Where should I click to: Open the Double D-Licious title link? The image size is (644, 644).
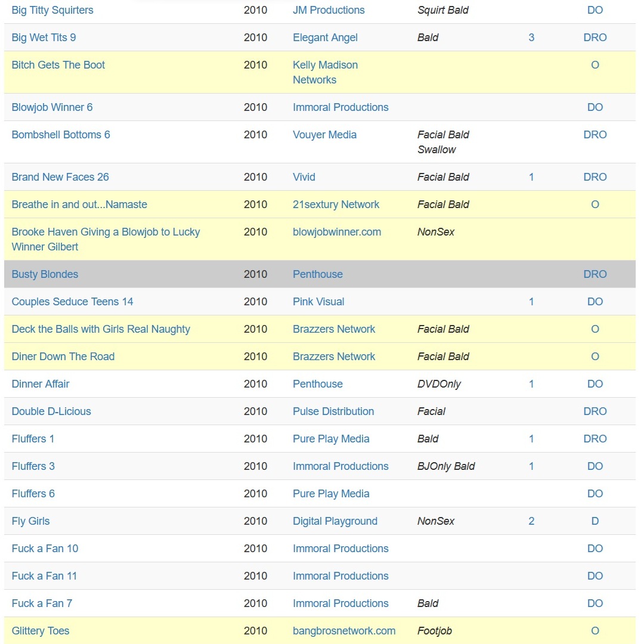51,411
